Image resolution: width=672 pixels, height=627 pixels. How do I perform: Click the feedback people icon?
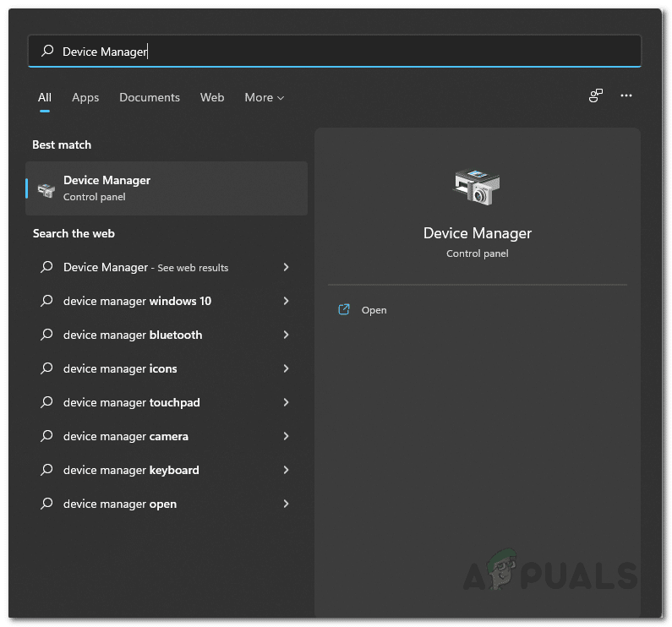[x=596, y=95]
